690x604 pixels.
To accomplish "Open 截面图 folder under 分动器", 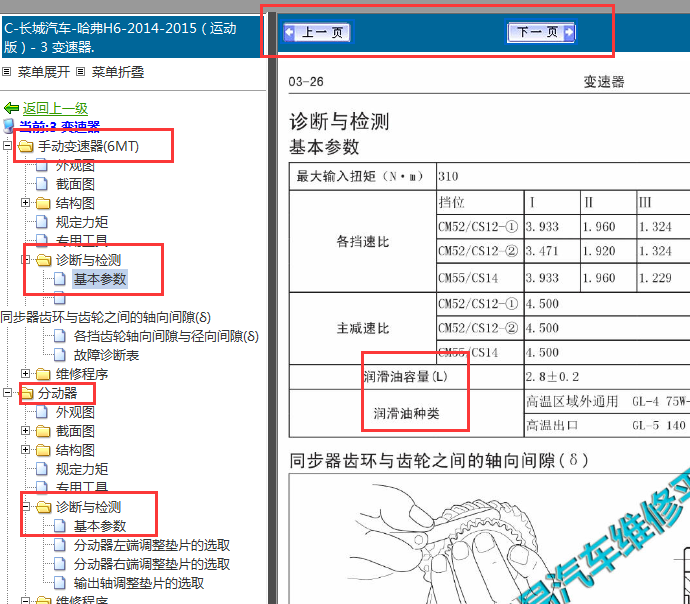I will tap(75, 431).
